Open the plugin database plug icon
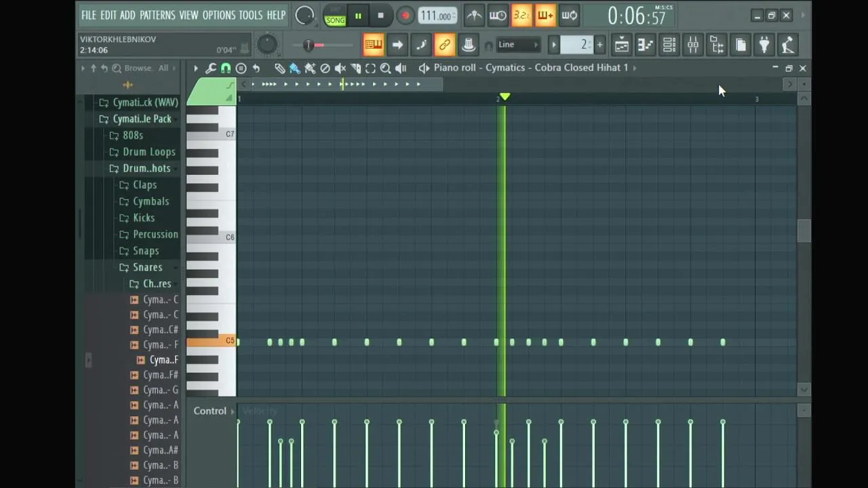Image resolution: width=868 pixels, height=488 pixels. tap(764, 45)
